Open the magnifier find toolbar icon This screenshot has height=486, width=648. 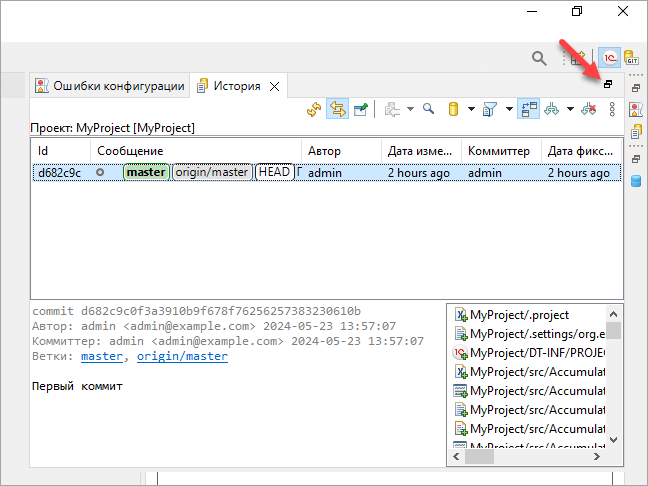click(428, 109)
